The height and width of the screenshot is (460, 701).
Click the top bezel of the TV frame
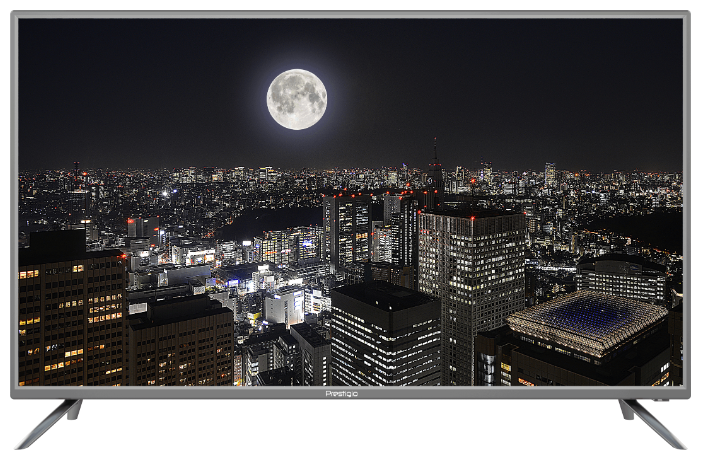pyautogui.click(x=350, y=14)
